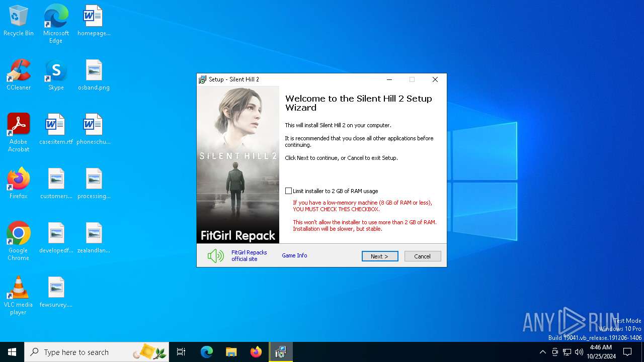Show hidden system tray icons
The width and height of the screenshot is (644, 362).
point(542,352)
